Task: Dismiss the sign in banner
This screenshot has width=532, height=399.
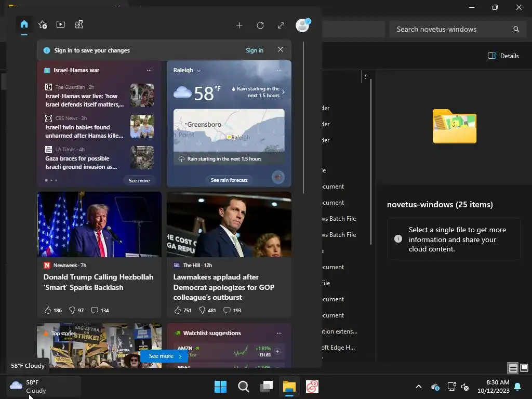Action: (x=281, y=49)
